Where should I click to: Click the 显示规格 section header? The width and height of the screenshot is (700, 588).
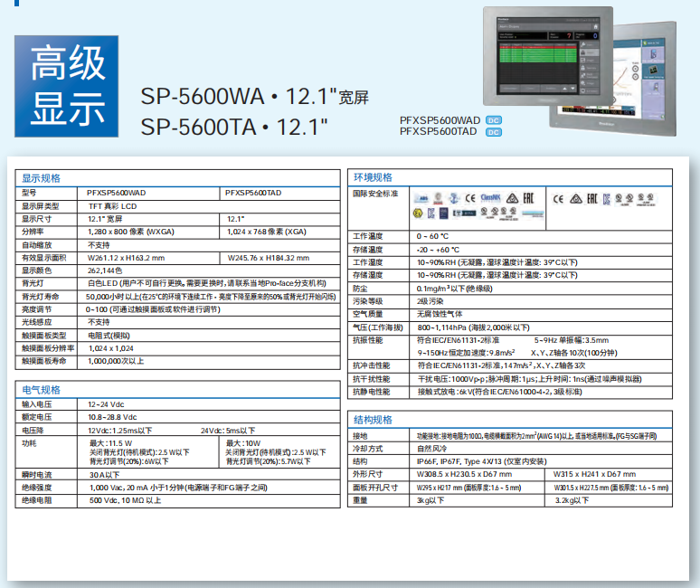[41, 178]
